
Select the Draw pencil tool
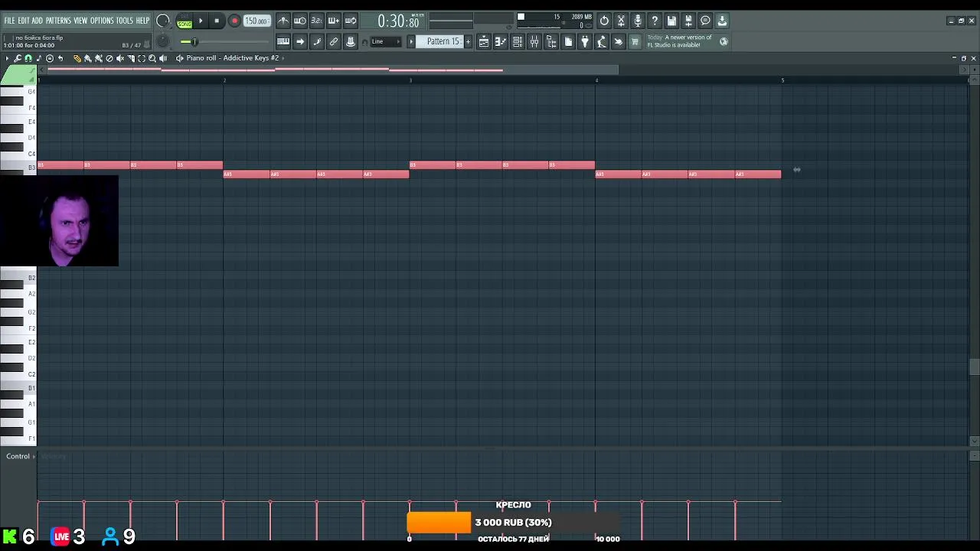click(77, 58)
